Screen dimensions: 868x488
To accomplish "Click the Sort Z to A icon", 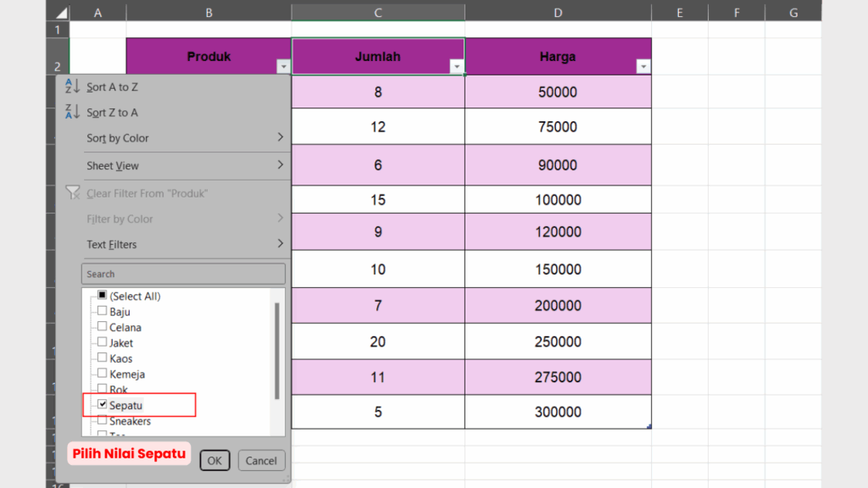I will click(x=72, y=112).
